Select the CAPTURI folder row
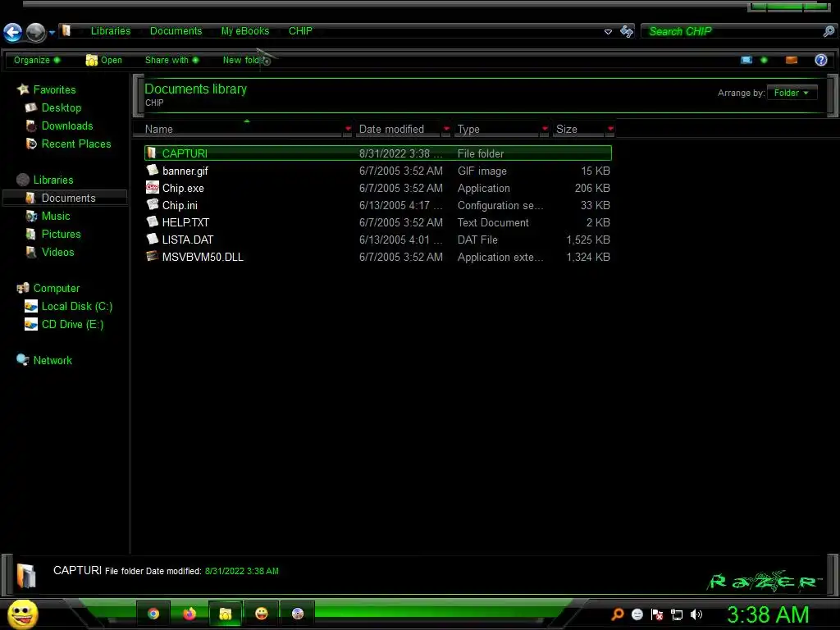The width and height of the screenshot is (840, 630). pyautogui.click(x=377, y=153)
